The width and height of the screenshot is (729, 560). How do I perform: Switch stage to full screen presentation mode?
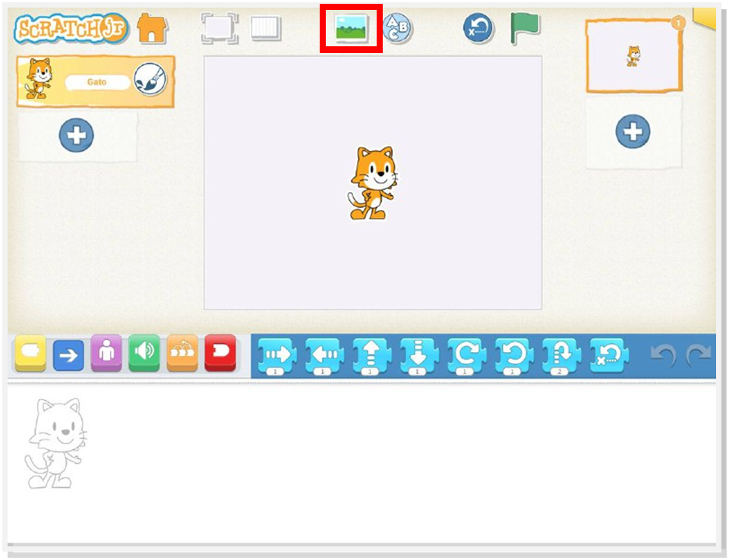click(x=219, y=28)
